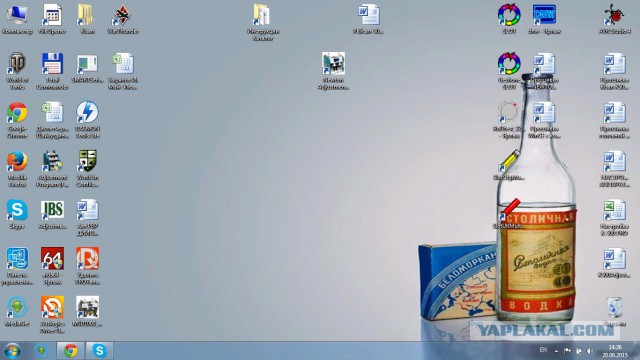Open the Excel file shortcut in right column
The image size is (640, 360).
[614, 210]
